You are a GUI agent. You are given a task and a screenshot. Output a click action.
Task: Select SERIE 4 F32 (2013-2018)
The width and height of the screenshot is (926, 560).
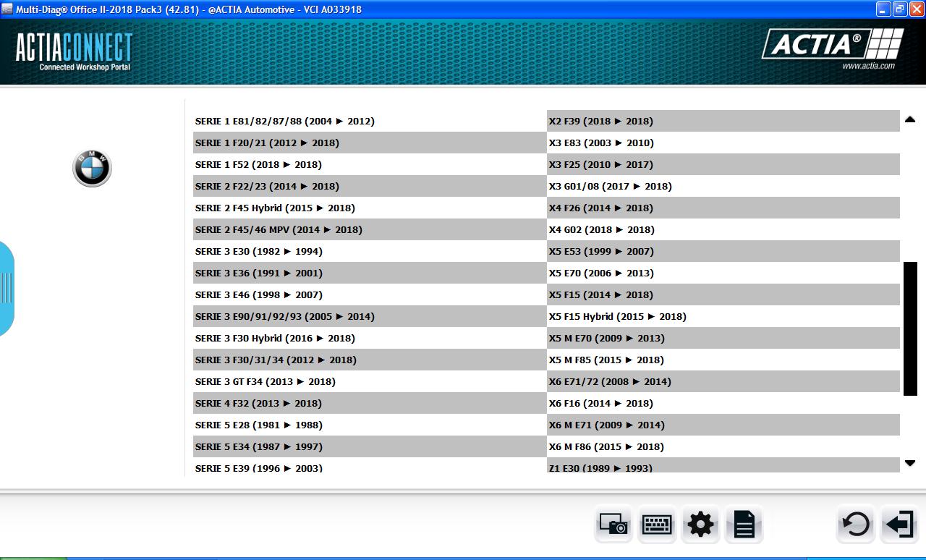(370, 403)
